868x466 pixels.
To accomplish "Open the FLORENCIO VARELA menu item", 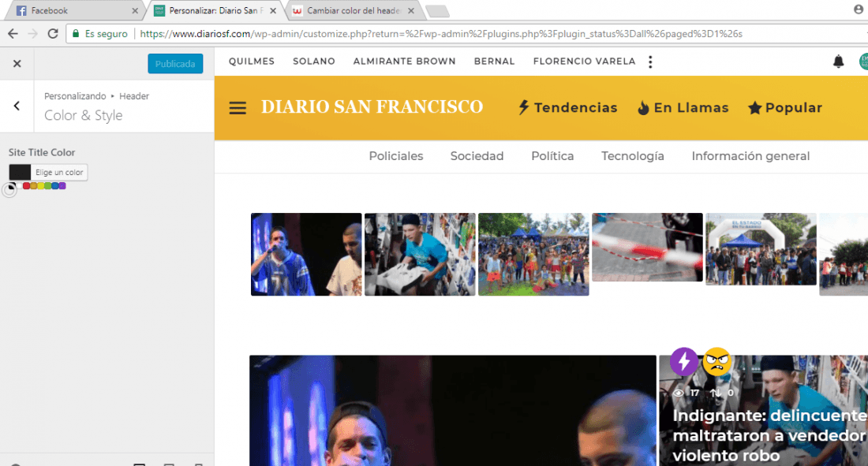I will pyautogui.click(x=584, y=62).
